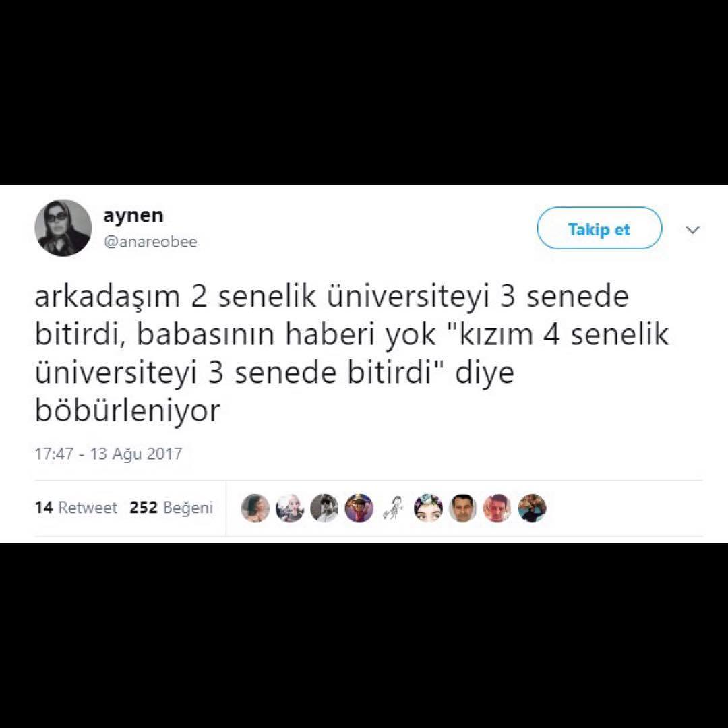Open liker avatar showing eyes and flower crown
The height and width of the screenshot is (728, 728).
coord(428,508)
